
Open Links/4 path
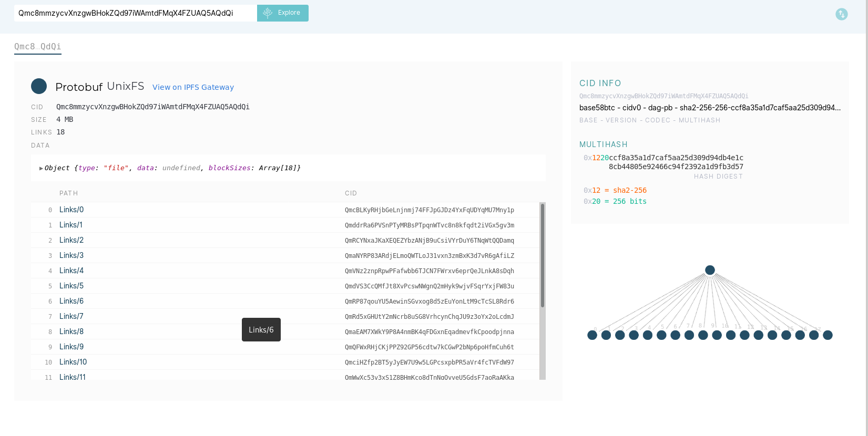tap(72, 271)
